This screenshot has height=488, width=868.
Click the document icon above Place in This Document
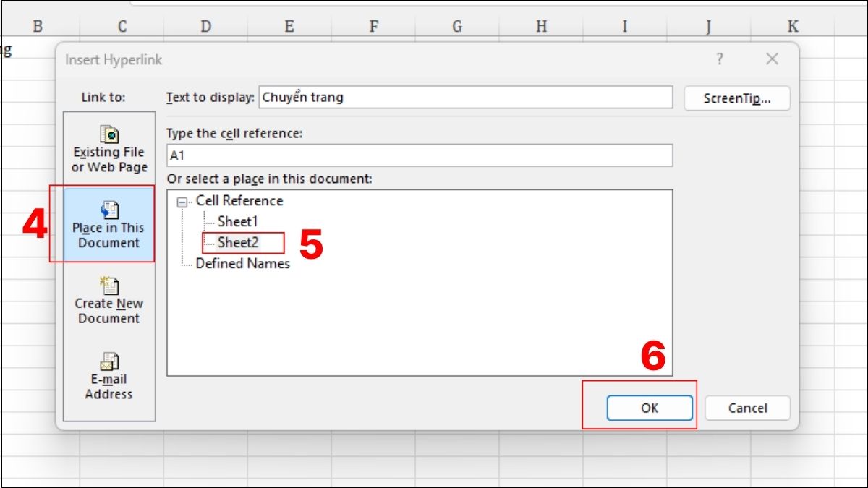tap(109, 210)
